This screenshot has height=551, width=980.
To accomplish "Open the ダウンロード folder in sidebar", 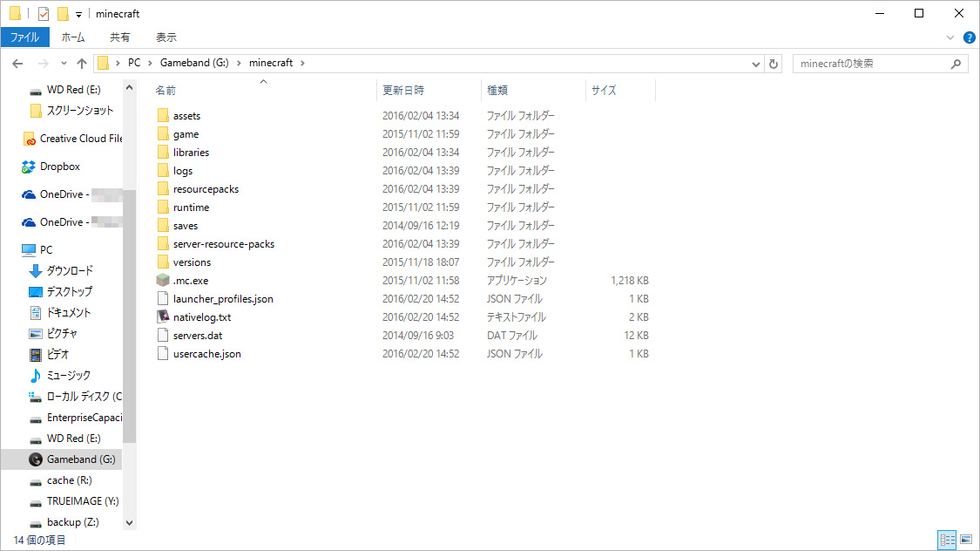I will (61, 270).
